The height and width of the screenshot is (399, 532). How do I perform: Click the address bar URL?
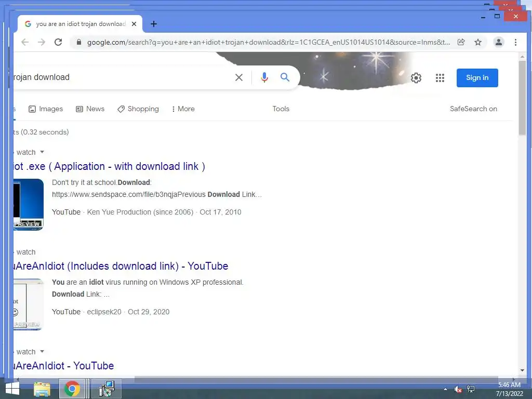pos(268,43)
